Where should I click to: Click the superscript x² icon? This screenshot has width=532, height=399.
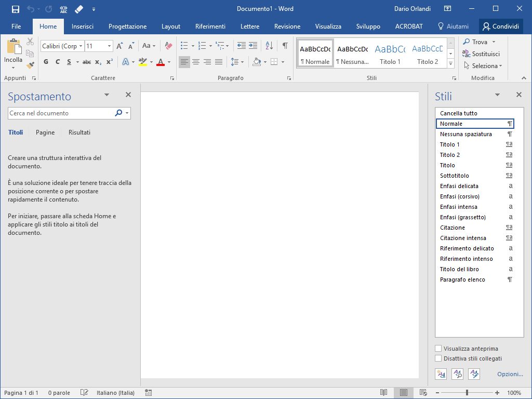(109, 62)
